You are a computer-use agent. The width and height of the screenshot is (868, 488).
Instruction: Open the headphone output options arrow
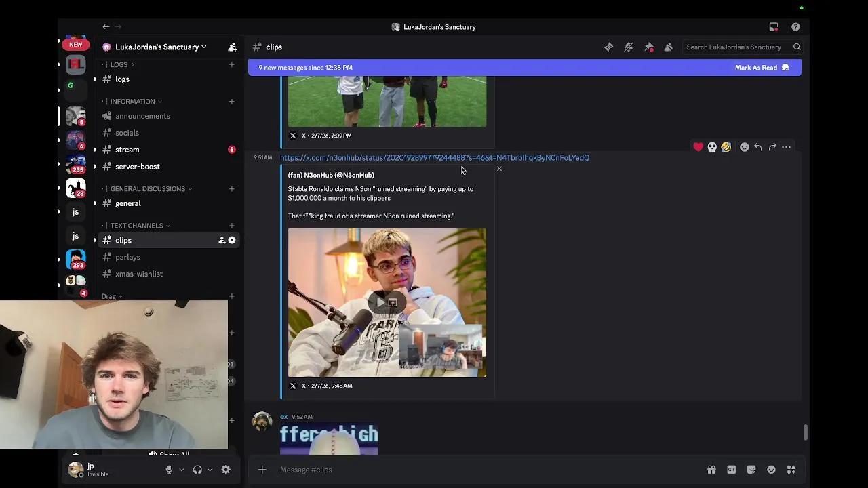pyautogui.click(x=210, y=470)
